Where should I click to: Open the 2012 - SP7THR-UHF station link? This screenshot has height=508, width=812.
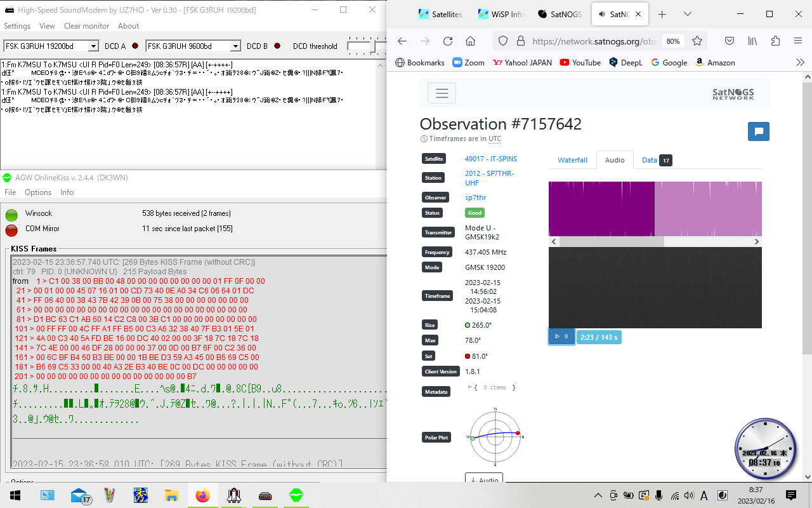[x=489, y=178]
